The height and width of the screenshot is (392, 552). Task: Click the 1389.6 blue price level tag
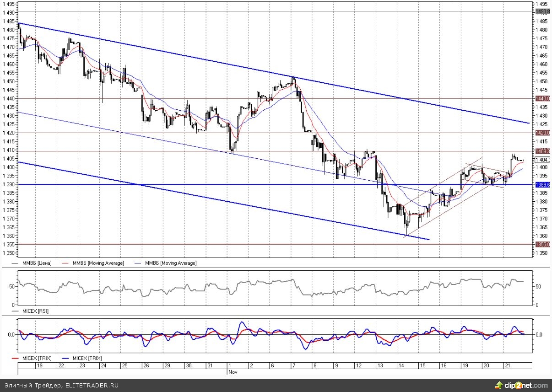[542, 184]
